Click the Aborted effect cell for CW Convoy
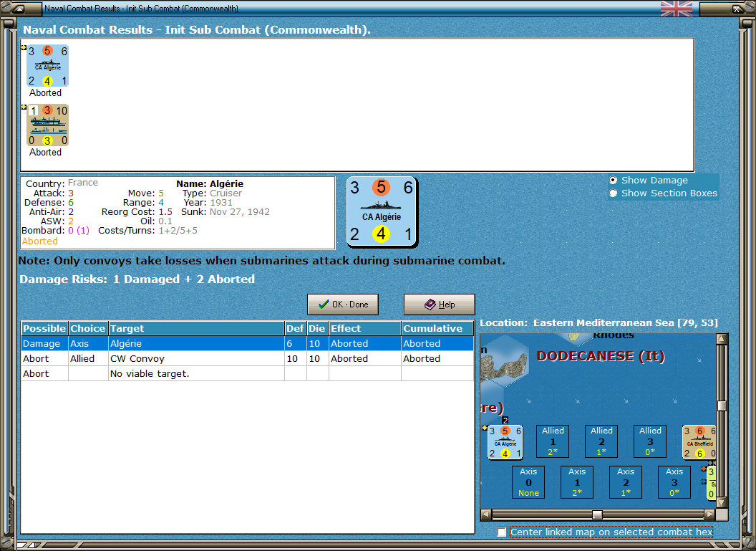This screenshot has width=756, height=551. tap(365, 358)
